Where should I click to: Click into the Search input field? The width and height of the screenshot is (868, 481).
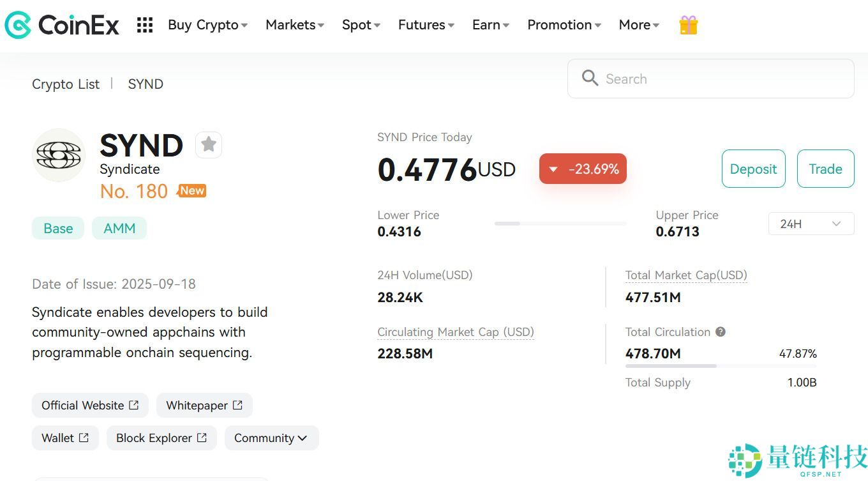(x=721, y=79)
